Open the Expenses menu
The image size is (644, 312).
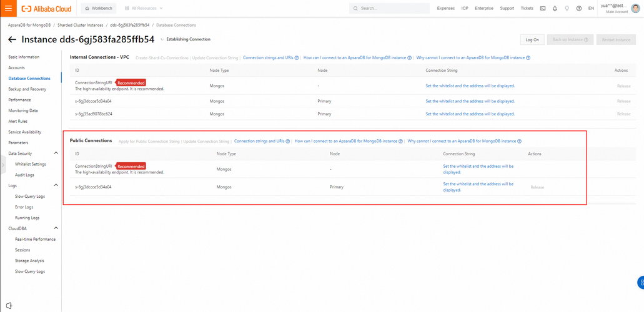(445, 8)
